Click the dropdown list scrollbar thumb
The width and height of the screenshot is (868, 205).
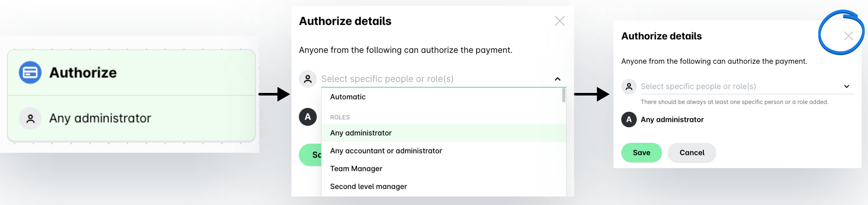coord(563,95)
